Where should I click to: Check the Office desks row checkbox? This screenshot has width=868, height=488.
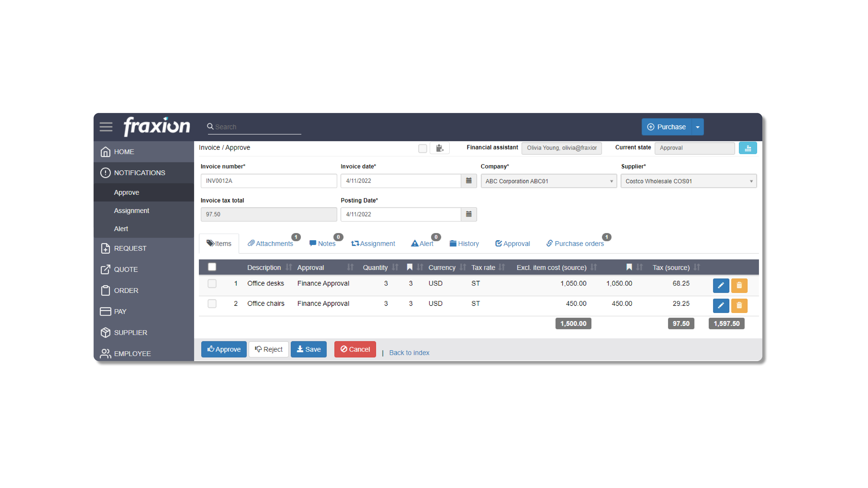(212, 284)
